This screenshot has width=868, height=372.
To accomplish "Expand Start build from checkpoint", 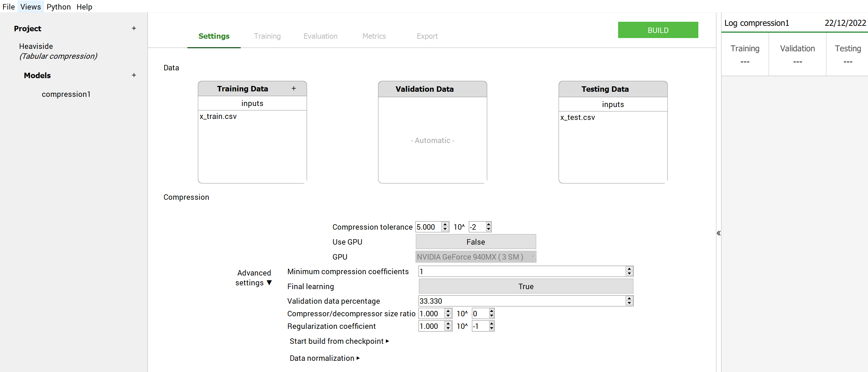I will click(x=339, y=341).
